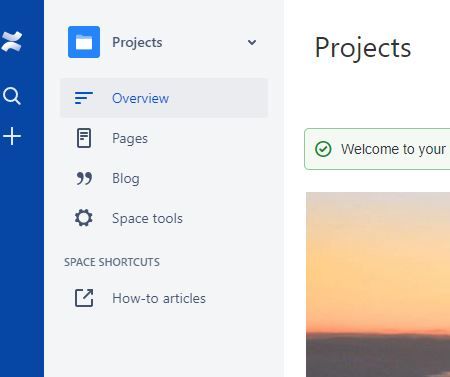The height and width of the screenshot is (377, 450).
Task: Click the Welcome to your message text
Action: point(393,149)
